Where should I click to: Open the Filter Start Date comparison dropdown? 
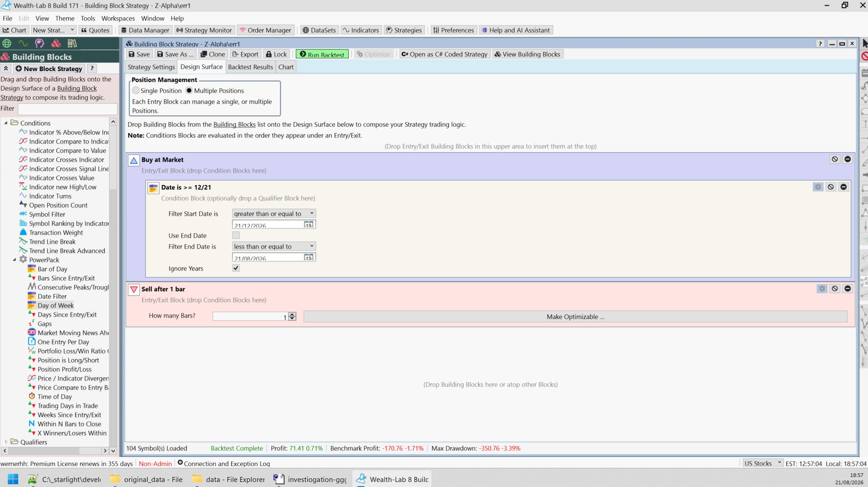274,214
